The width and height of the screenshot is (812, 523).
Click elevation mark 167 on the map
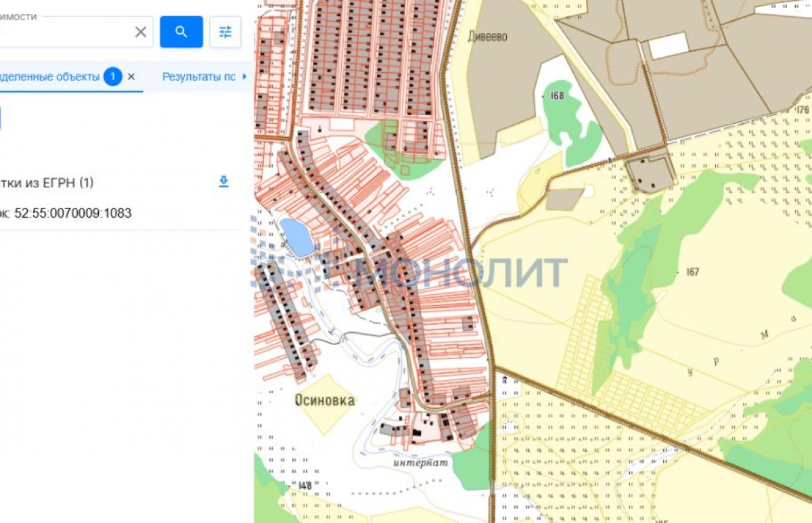pyautogui.click(x=692, y=272)
